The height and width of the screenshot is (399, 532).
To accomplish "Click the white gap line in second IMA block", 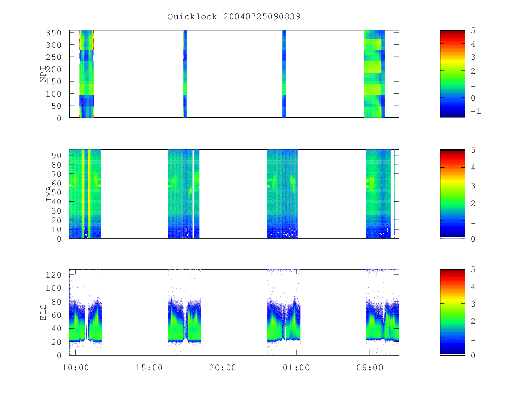I will click(193, 194).
